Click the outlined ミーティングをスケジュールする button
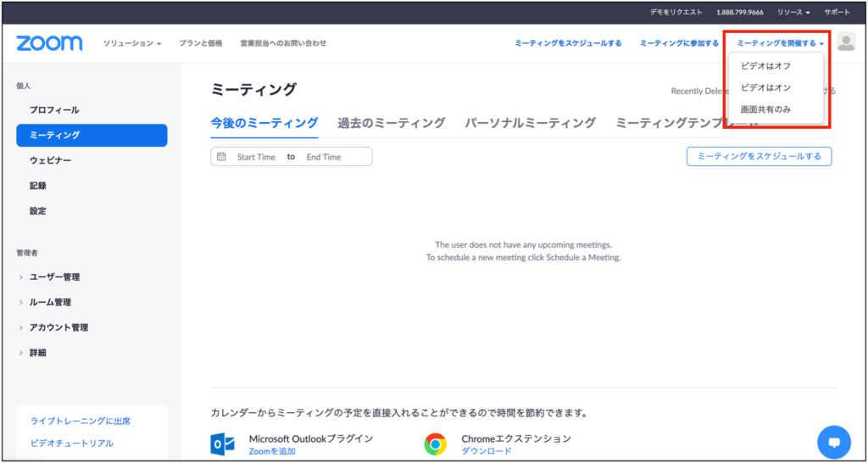868x463 pixels. click(x=759, y=156)
